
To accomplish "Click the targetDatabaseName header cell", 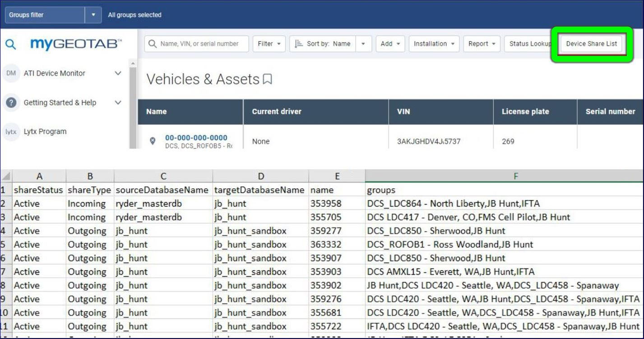I will coord(260,190).
